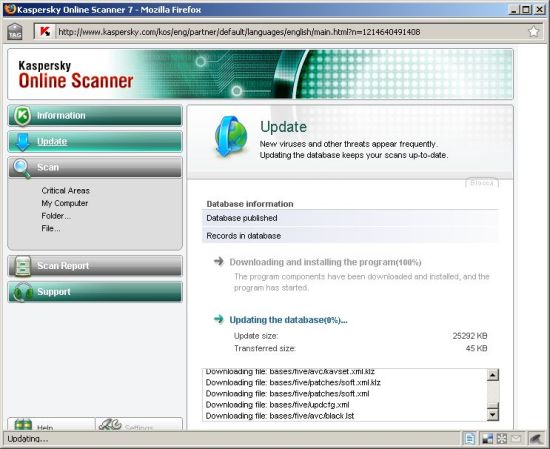The width and height of the screenshot is (550, 449).
Task: Click the Kaspersky K favicon in address bar
Action: pyautogui.click(x=45, y=32)
